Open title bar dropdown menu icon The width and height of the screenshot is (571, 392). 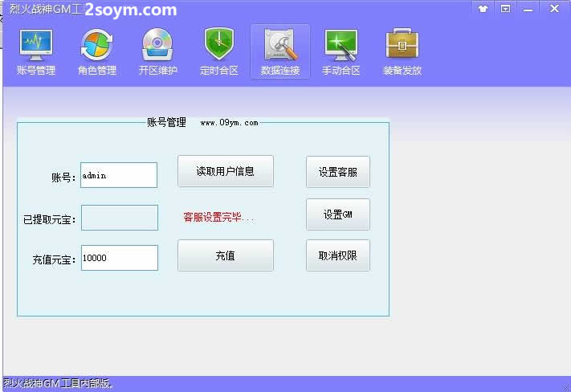pyautogui.click(x=505, y=9)
